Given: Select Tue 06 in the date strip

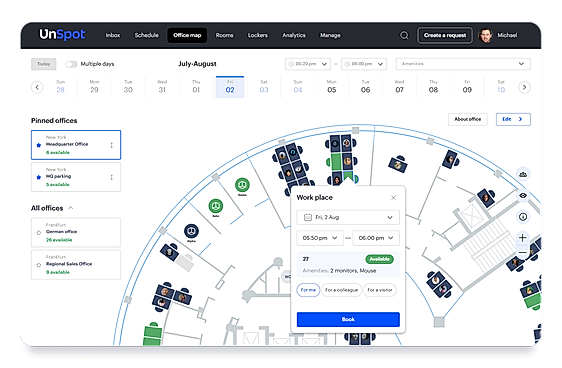Looking at the screenshot, I should (365, 87).
